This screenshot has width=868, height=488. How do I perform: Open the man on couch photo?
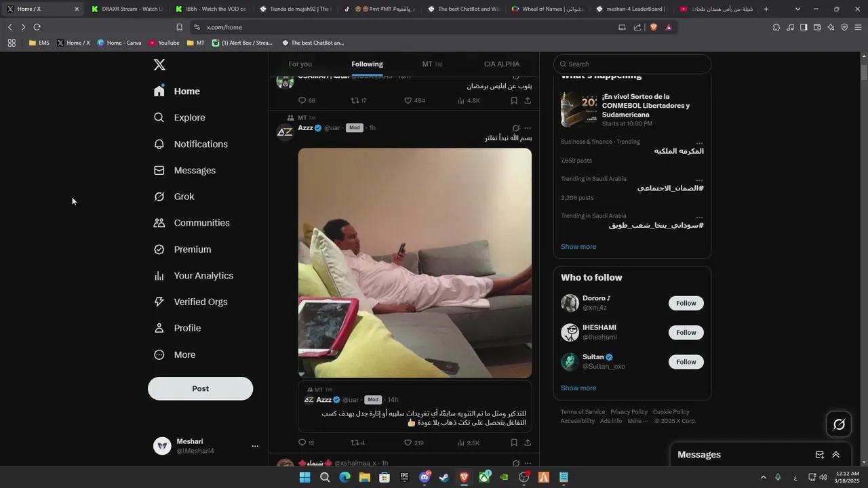tap(415, 263)
